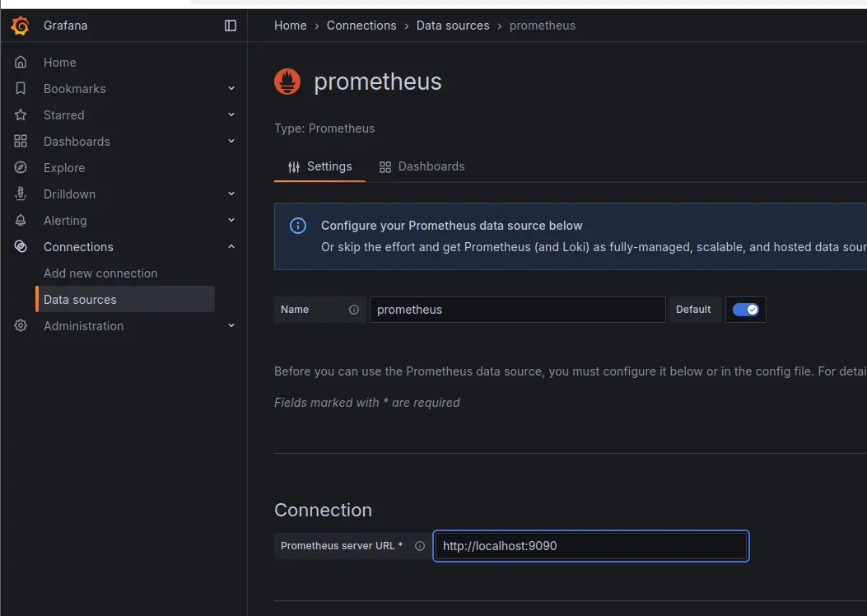Click the Prometheus server URL field
Screen dimensions: 867x616
coord(591,546)
